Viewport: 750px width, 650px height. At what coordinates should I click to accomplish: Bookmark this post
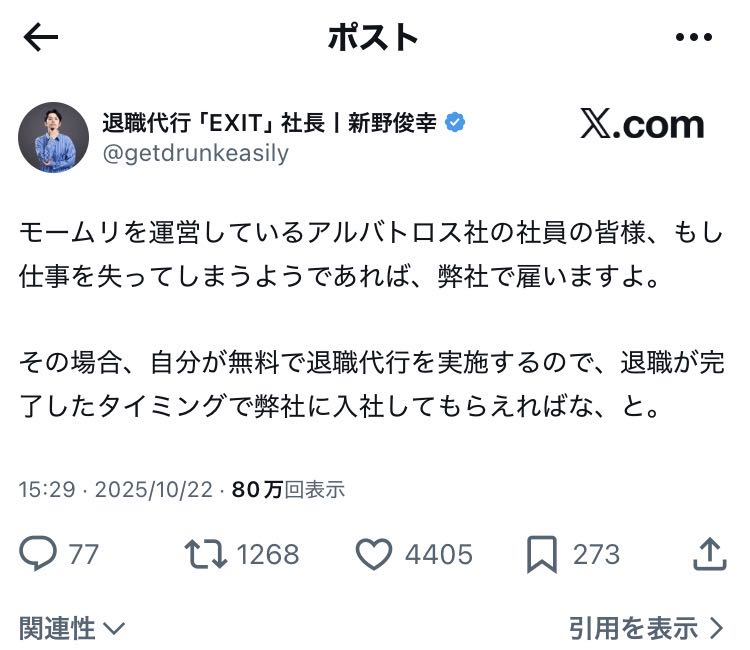click(x=541, y=553)
